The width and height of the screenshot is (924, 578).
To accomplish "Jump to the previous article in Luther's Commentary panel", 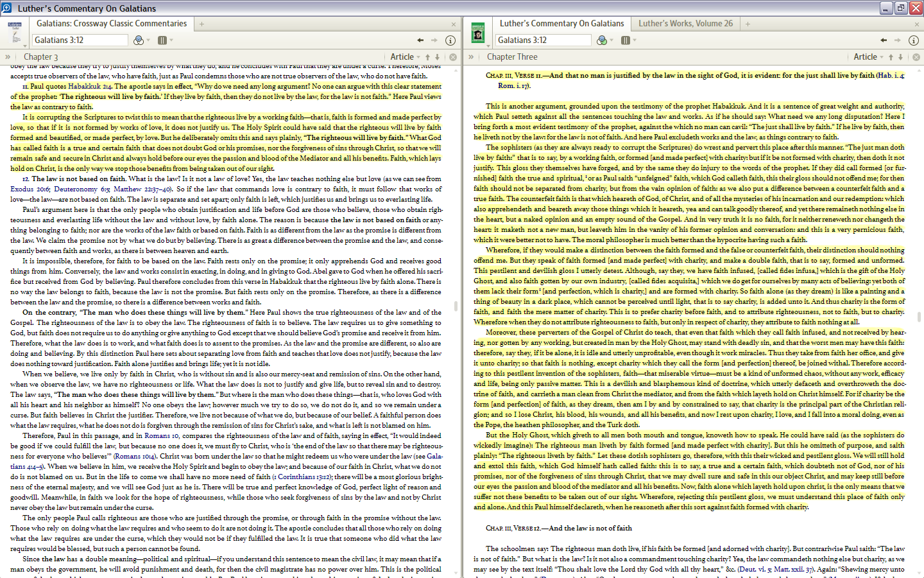I will point(891,57).
